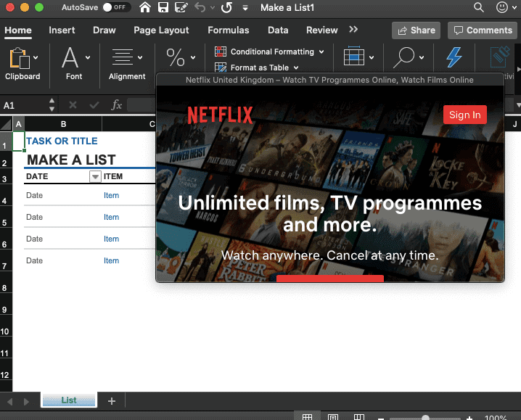Cancel formula entry X icon
This screenshot has width=521, height=420.
(x=73, y=105)
